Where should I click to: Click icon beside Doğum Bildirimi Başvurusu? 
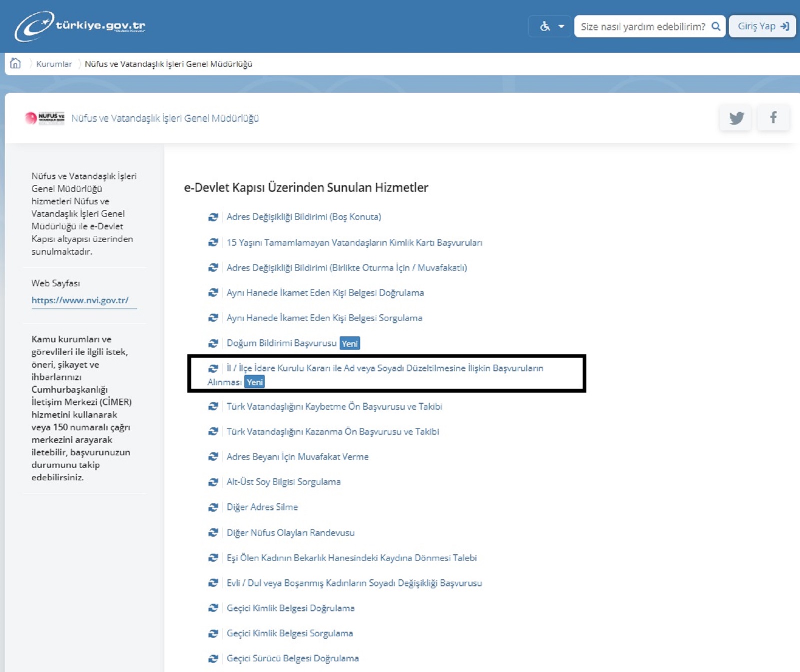tap(213, 343)
